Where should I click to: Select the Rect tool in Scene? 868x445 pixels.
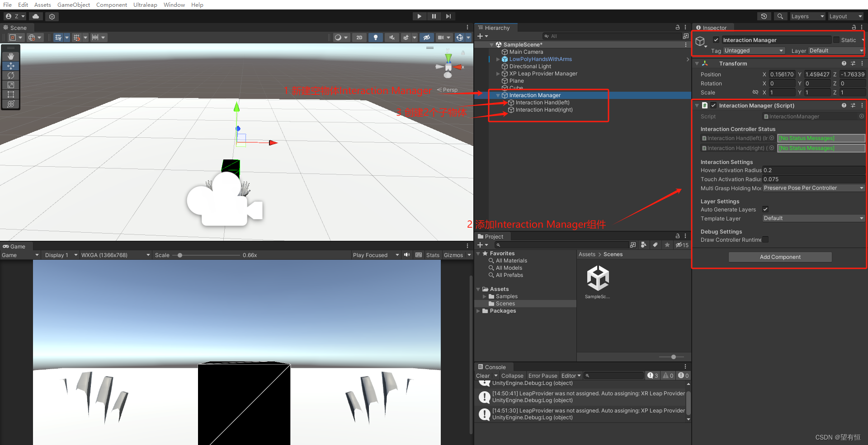(11, 94)
